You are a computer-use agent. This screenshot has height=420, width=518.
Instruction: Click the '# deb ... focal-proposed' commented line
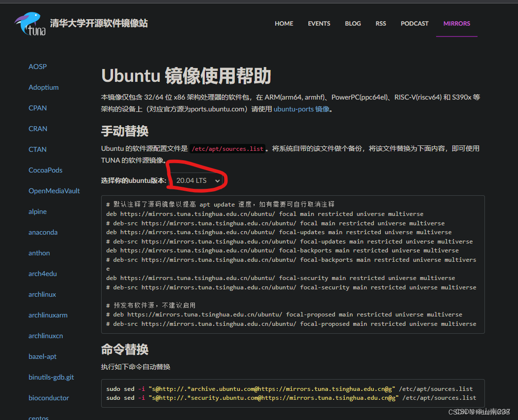(x=284, y=315)
